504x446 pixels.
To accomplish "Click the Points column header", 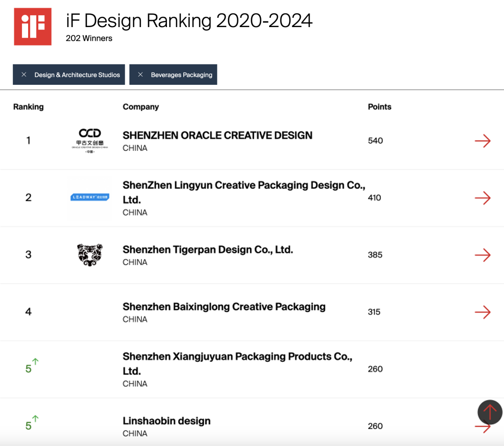I will click(x=379, y=107).
